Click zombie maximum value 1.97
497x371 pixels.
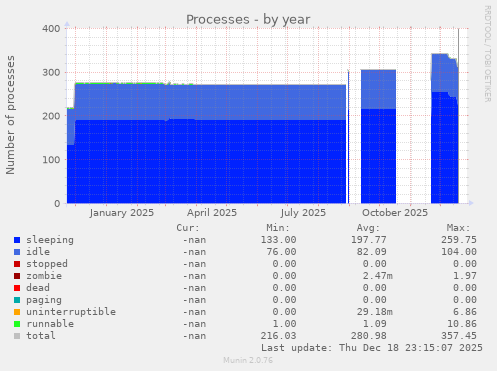coord(465,276)
